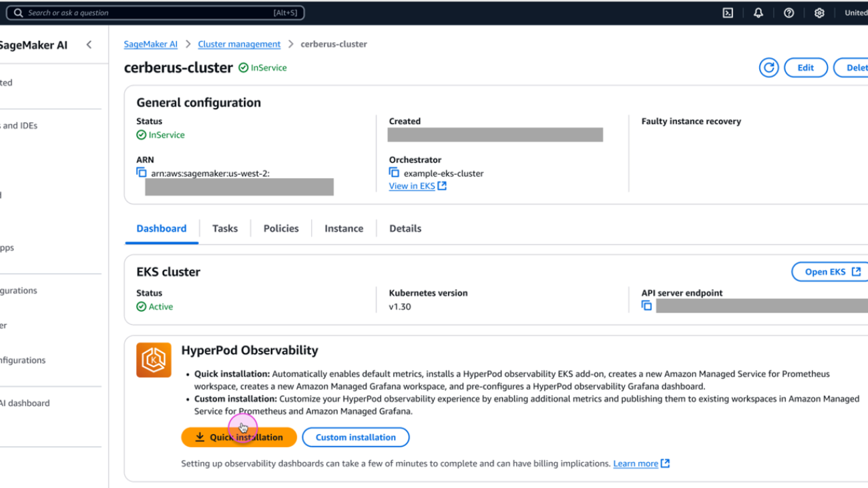Start Quick installation
Viewport: 868px width, 488px height.
pyautogui.click(x=239, y=437)
